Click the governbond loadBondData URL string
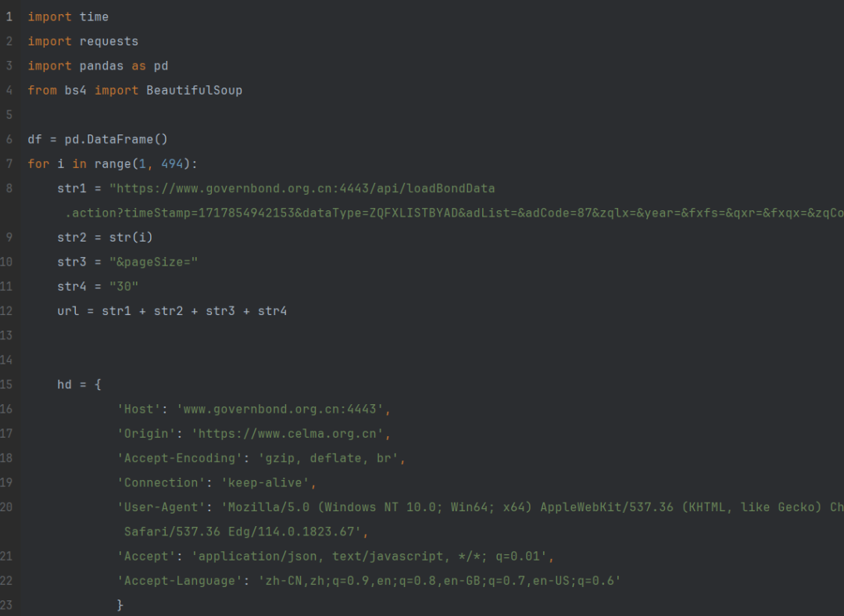The image size is (844, 616). (x=302, y=188)
